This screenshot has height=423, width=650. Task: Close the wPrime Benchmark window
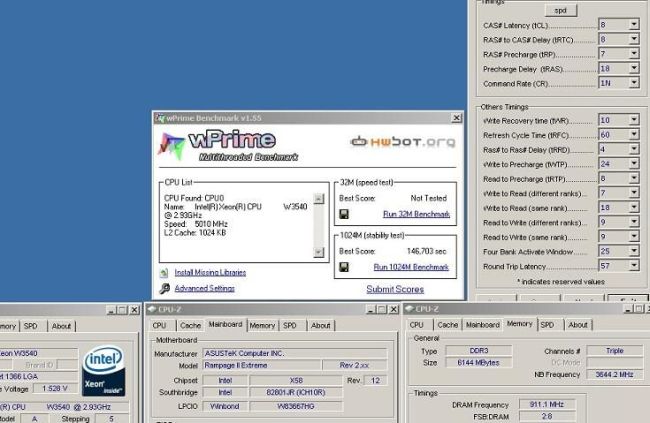tap(456, 118)
